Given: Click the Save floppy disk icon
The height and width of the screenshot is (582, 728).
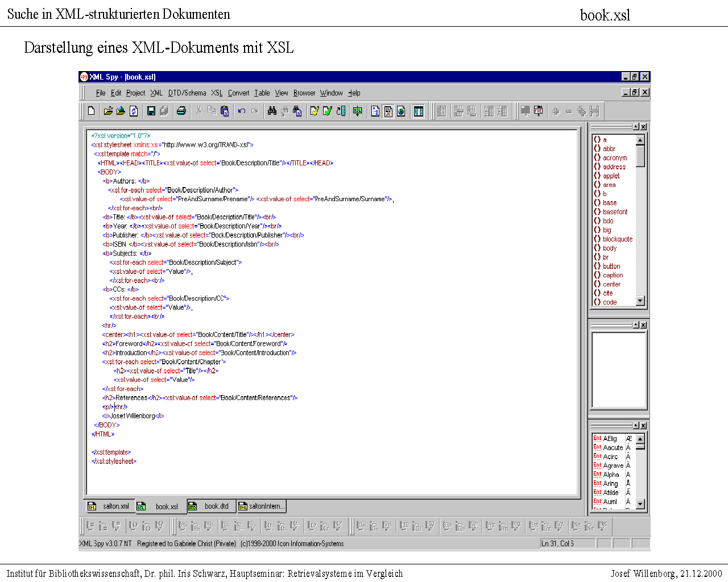Looking at the screenshot, I should [151, 111].
